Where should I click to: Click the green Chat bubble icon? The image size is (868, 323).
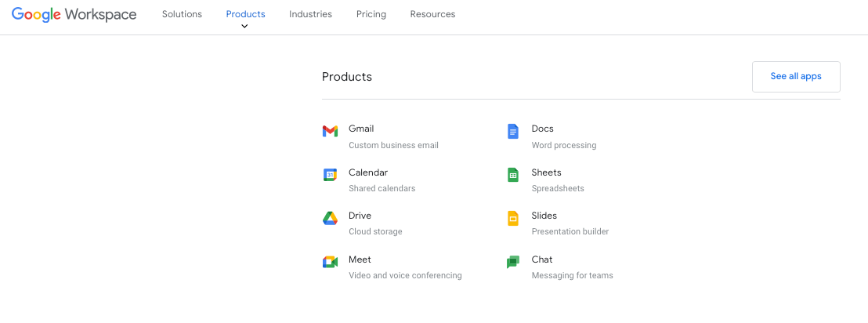(x=513, y=262)
